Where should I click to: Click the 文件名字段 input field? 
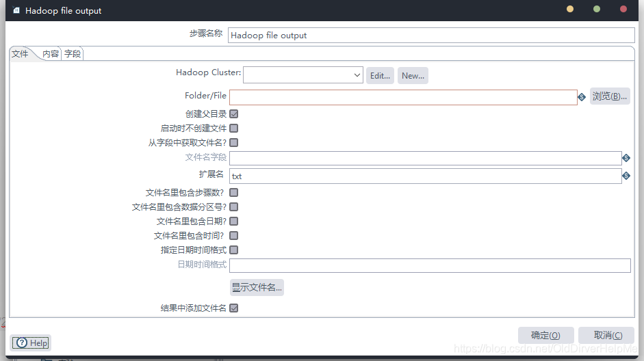(x=426, y=158)
